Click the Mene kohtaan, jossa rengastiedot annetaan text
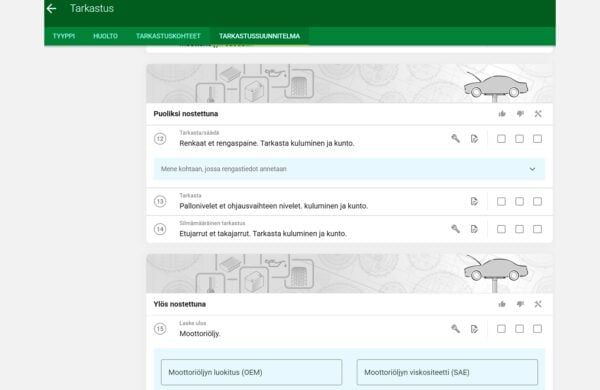This screenshot has height=390, width=600. (223, 169)
